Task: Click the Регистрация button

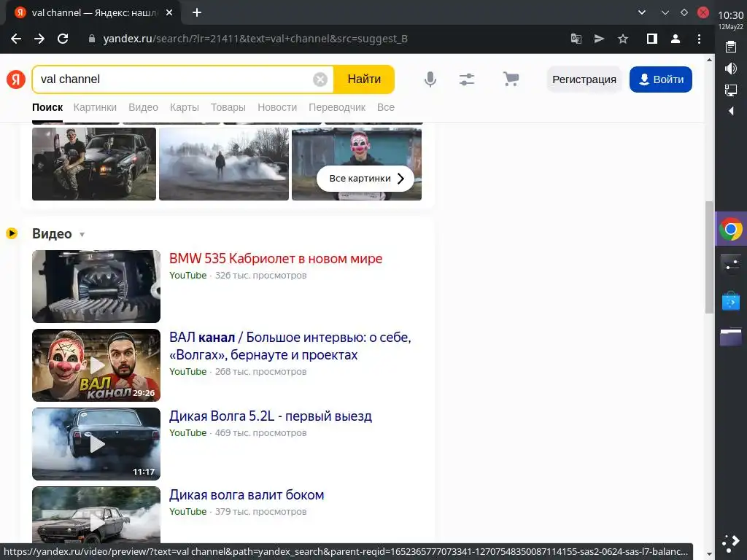Action: pos(584,79)
